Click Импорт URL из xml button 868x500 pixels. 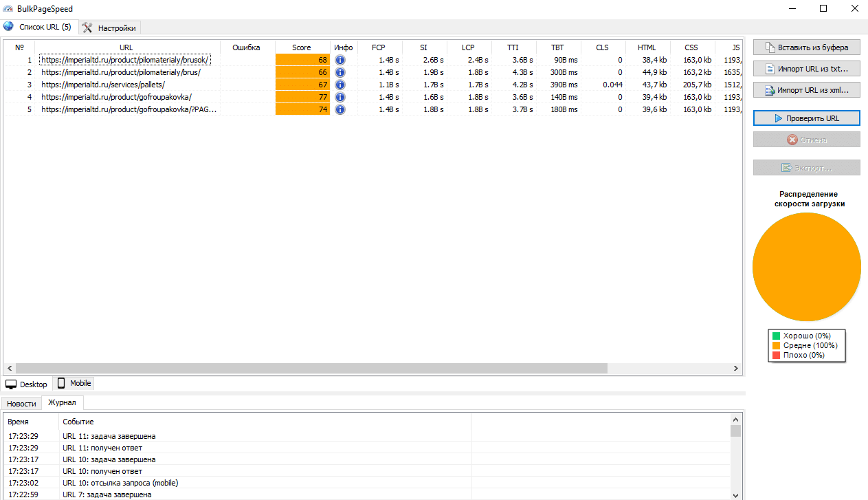click(x=807, y=90)
